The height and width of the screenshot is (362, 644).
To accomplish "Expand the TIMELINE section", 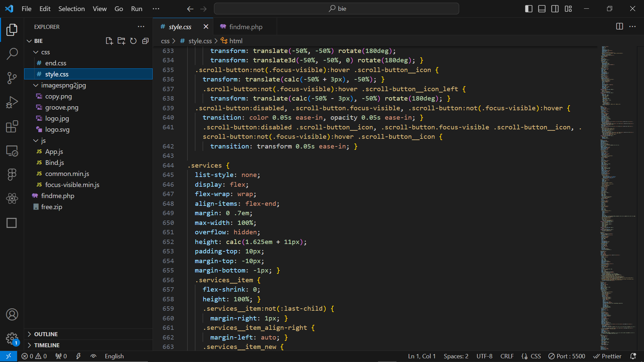I will [x=47, y=345].
